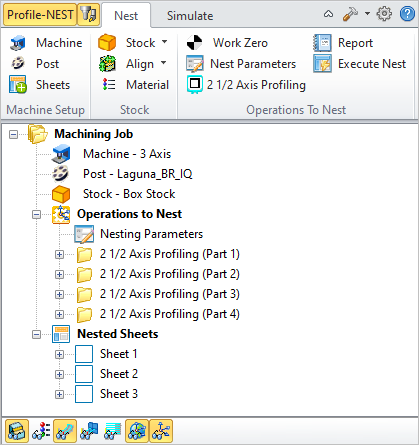Switch to the Nest tab

[126, 16]
